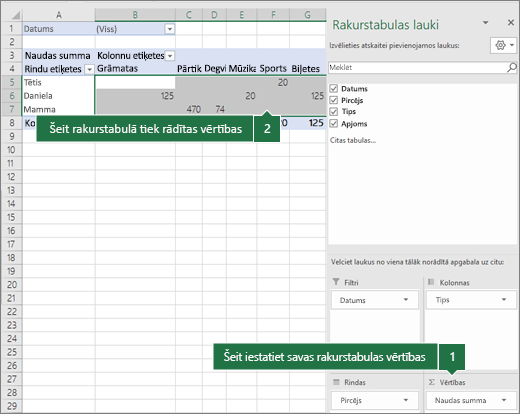Uncheck the Apjoms field checkbox
520x414 pixels.
coord(334,124)
